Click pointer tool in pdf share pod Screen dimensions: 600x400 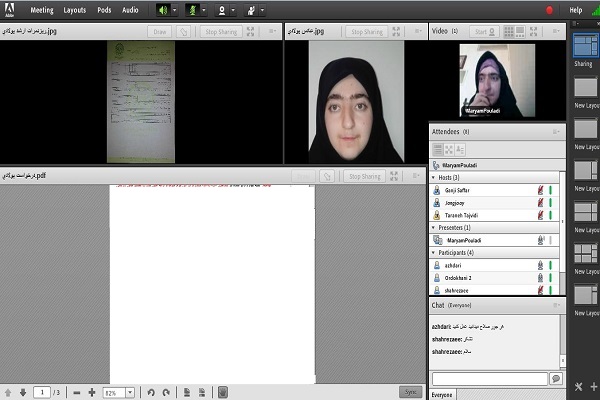pyautogui.click(x=327, y=176)
